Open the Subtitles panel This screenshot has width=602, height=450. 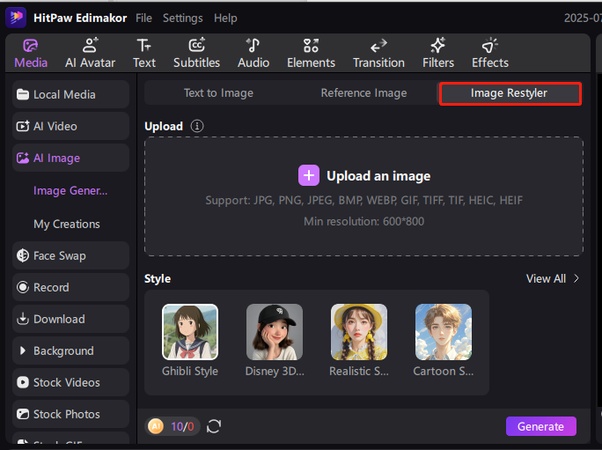point(197,53)
